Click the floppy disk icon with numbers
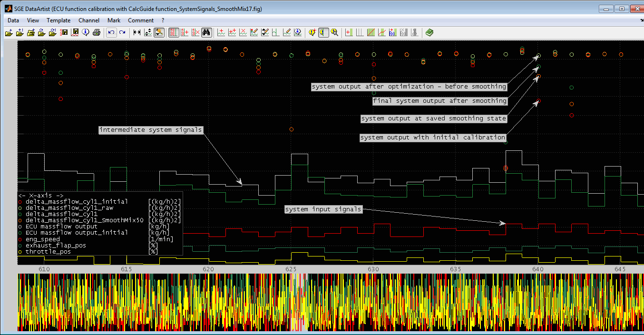Screen dimensions: 644x335 click(64, 32)
